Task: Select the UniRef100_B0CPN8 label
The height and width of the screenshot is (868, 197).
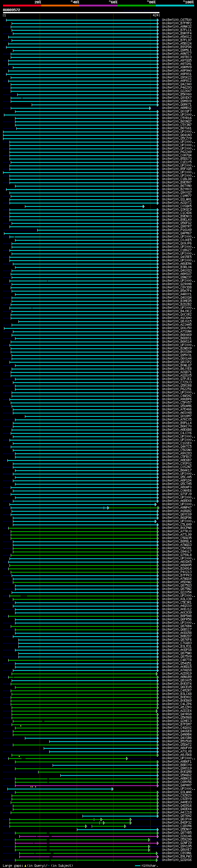Action: (176, 528)
